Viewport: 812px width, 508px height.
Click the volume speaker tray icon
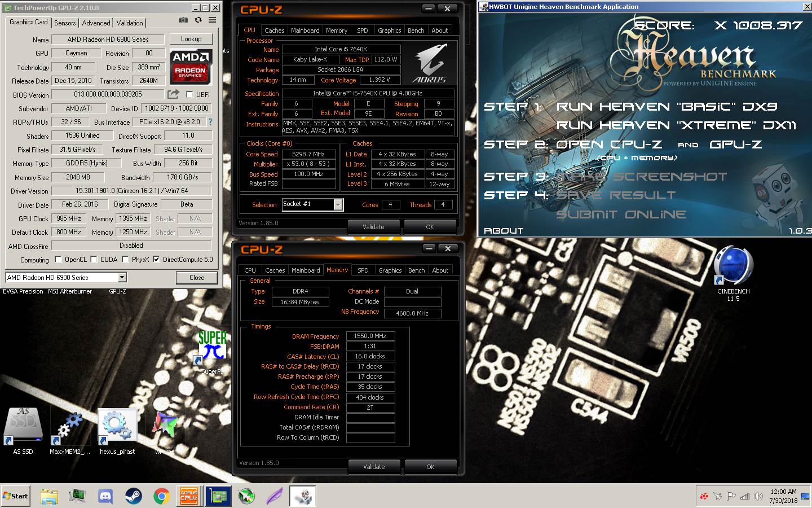pos(758,496)
